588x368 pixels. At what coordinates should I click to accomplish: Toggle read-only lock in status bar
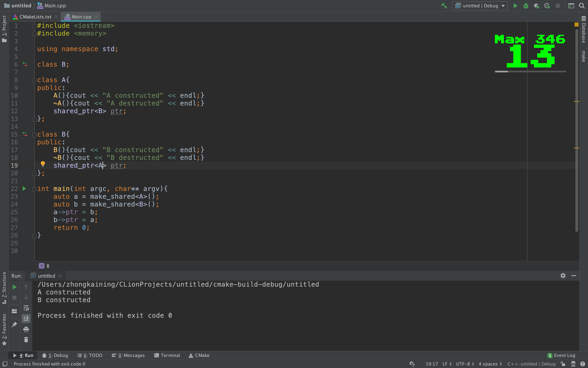coord(563,364)
